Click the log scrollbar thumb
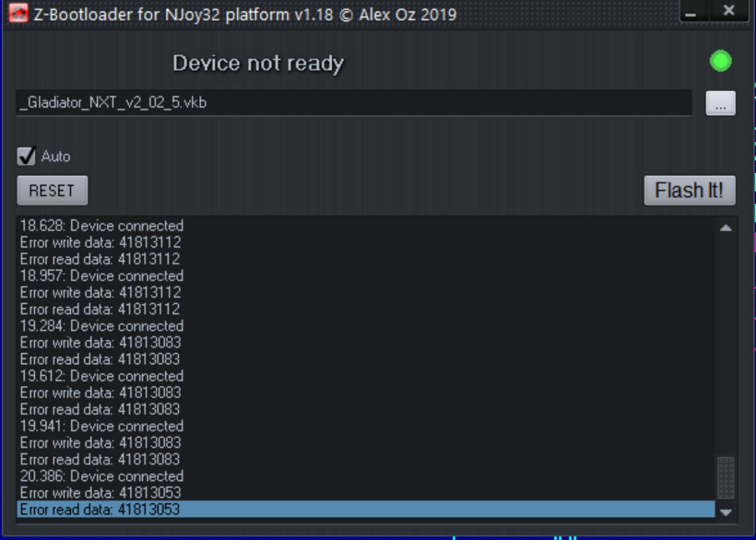 click(726, 478)
